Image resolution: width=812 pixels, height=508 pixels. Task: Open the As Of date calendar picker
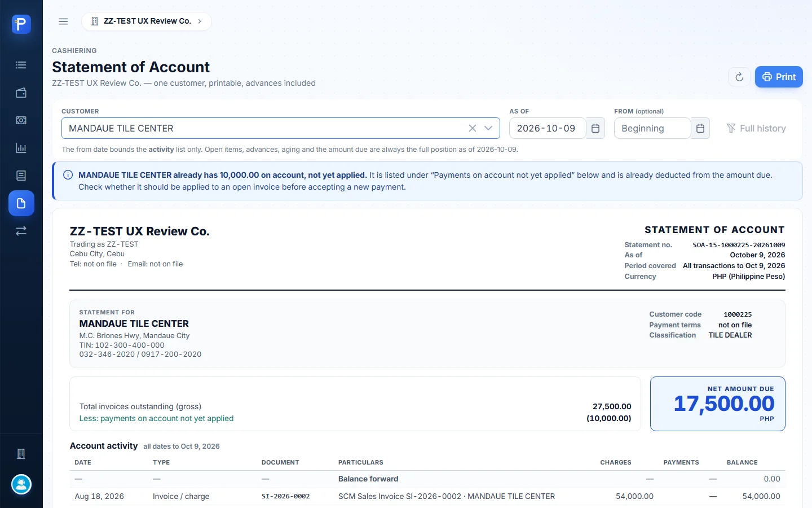pyautogui.click(x=595, y=128)
